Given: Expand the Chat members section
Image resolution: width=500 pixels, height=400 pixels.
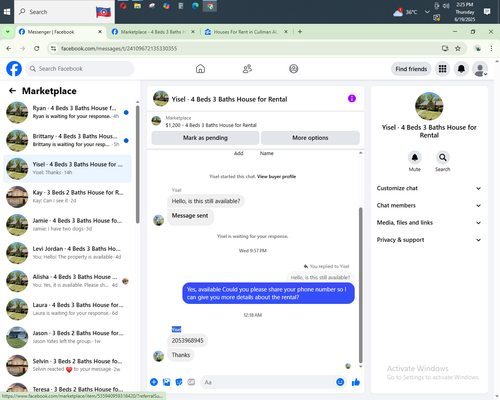Looking at the screenshot, I should click(x=429, y=205).
